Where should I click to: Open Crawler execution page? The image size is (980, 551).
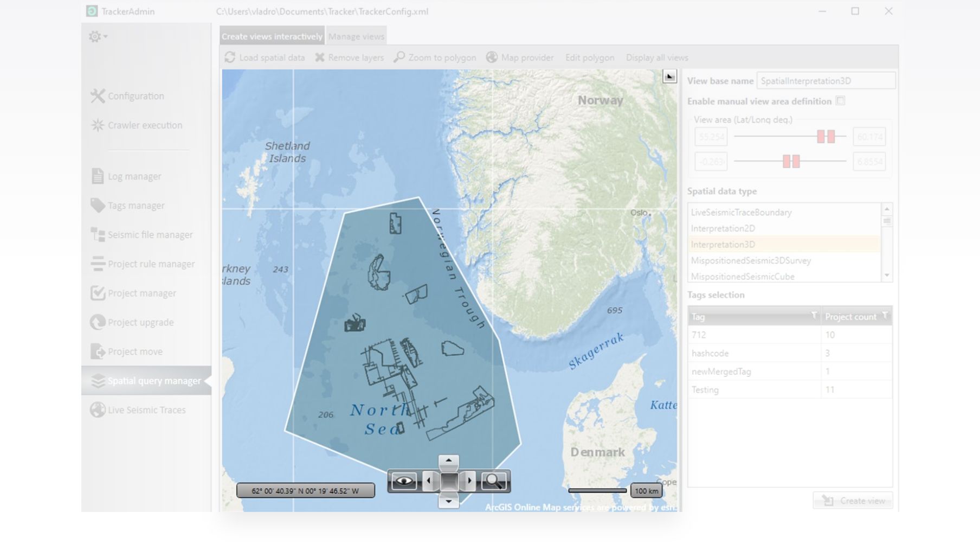(x=137, y=125)
